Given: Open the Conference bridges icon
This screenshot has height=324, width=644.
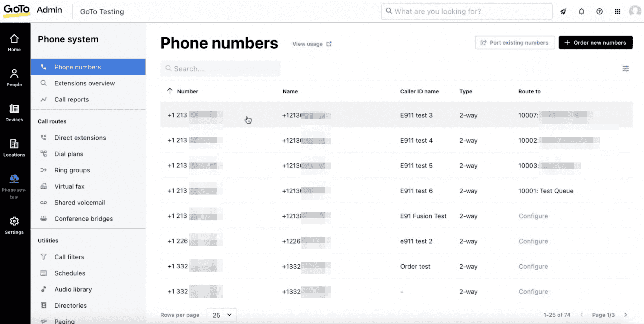Looking at the screenshot, I should 44,219.
